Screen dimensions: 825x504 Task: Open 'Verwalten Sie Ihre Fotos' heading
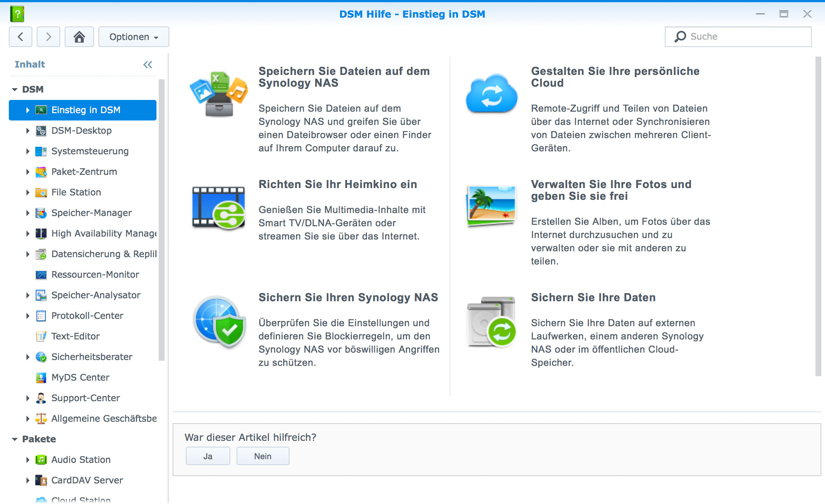[611, 190]
